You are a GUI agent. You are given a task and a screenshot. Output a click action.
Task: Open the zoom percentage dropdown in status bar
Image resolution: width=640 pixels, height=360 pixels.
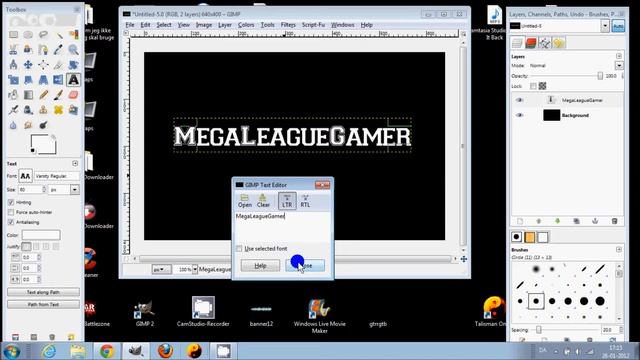click(195, 269)
